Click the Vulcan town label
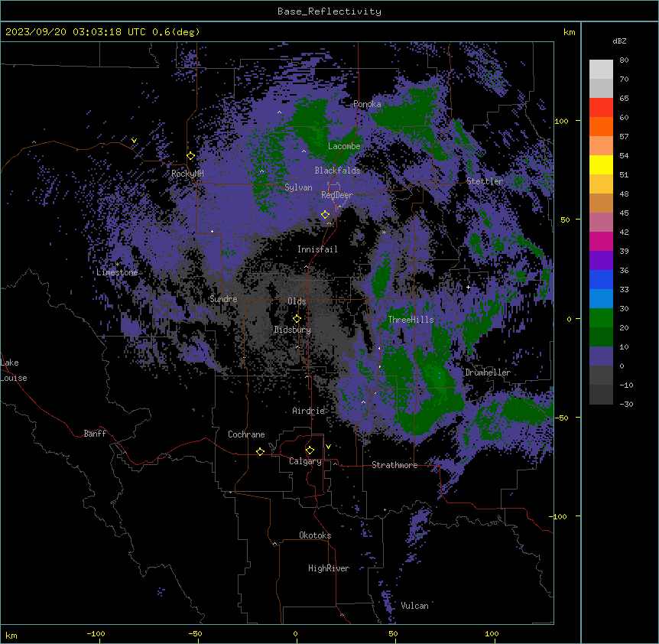 tap(415, 606)
